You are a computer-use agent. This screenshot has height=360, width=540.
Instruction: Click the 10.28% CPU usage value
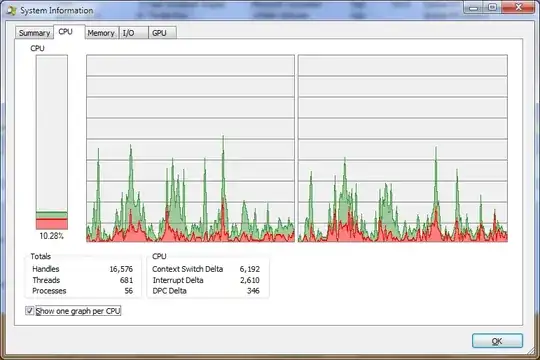52,236
